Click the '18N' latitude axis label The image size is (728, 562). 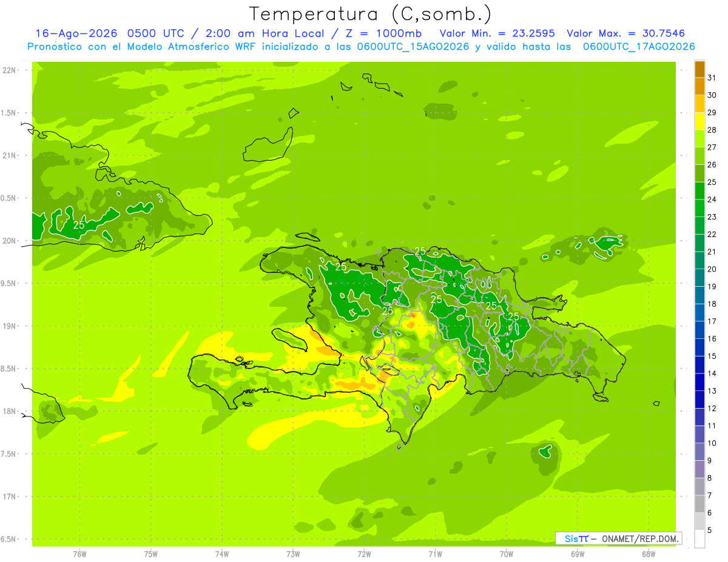pos(10,411)
